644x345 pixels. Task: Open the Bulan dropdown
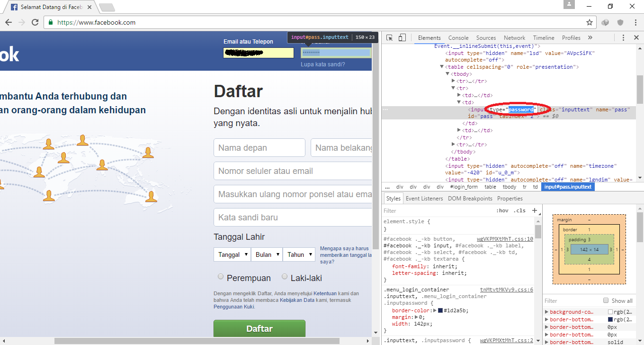coord(267,254)
